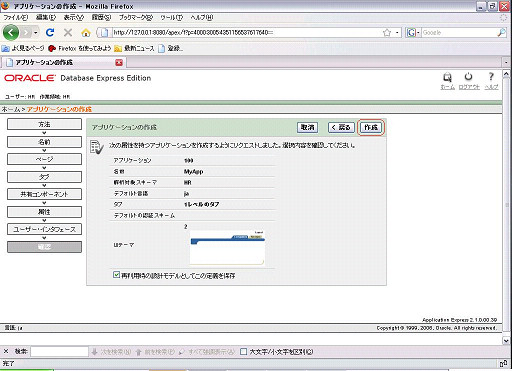Viewport: 512px width, 371px height.
Task: Click the status bar icon at the far right
Action: [x=503, y=364]
